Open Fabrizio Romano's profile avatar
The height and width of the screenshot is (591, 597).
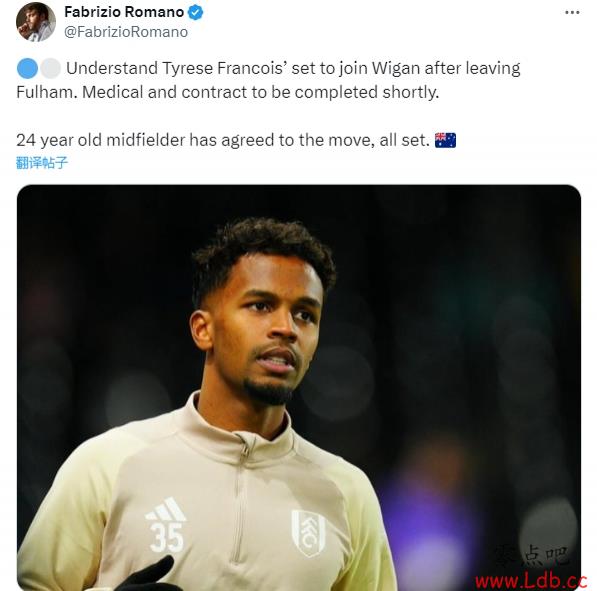click(36, 22)
